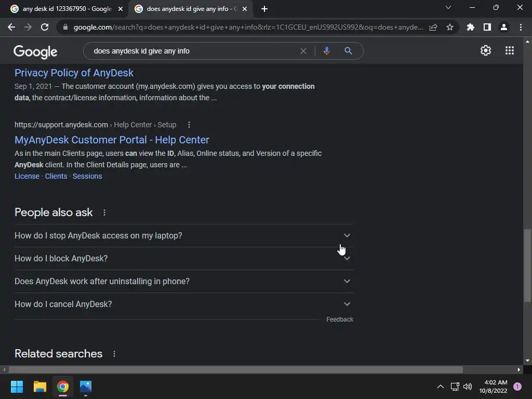Click the browser address bar URL

248,27
